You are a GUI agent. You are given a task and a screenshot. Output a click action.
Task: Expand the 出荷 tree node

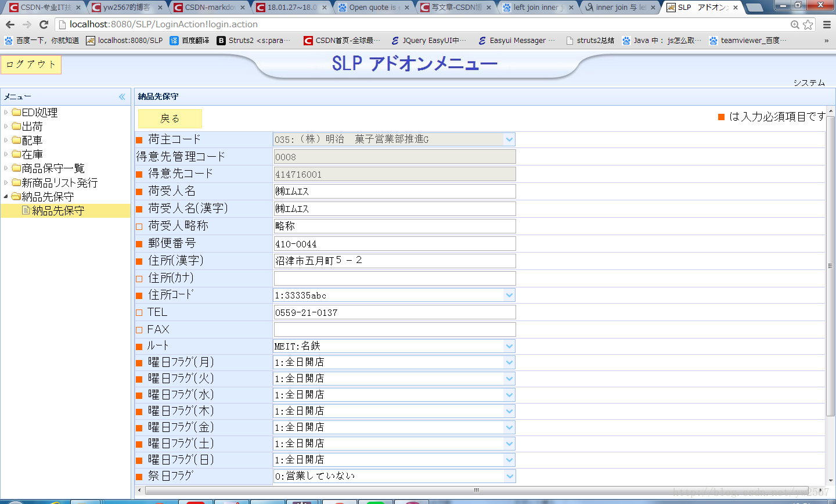tap(6, 126)
